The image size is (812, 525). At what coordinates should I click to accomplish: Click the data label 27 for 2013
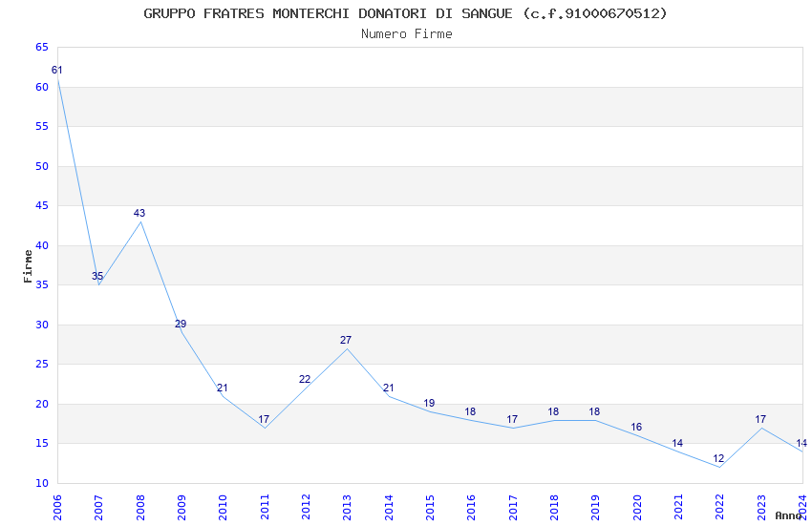click(346, 341)
